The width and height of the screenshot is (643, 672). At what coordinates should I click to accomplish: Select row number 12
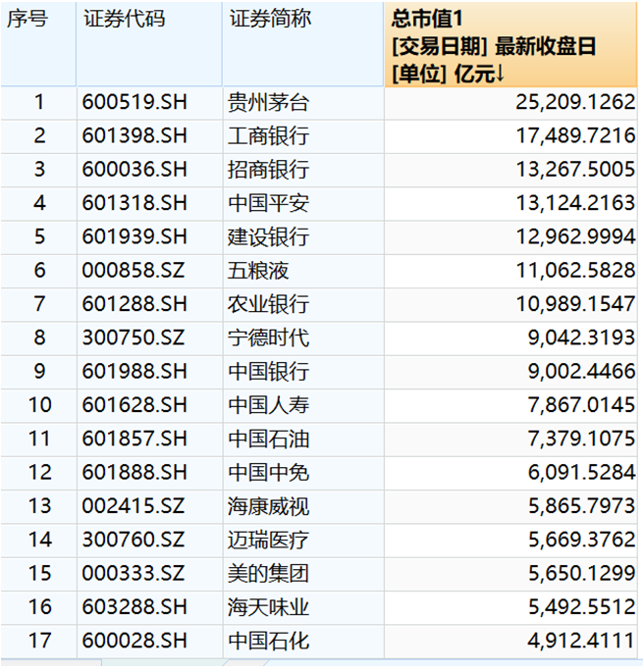pyautogui.click(x=38, y=473)
